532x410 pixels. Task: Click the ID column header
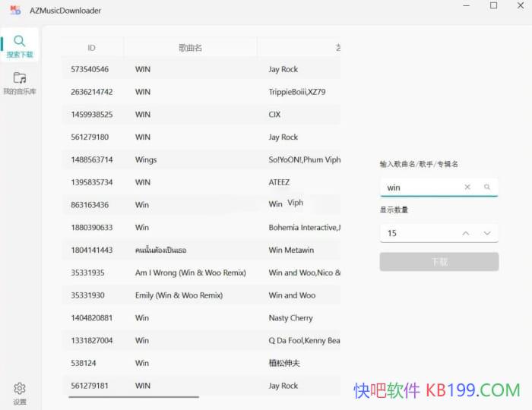[92, 48]
